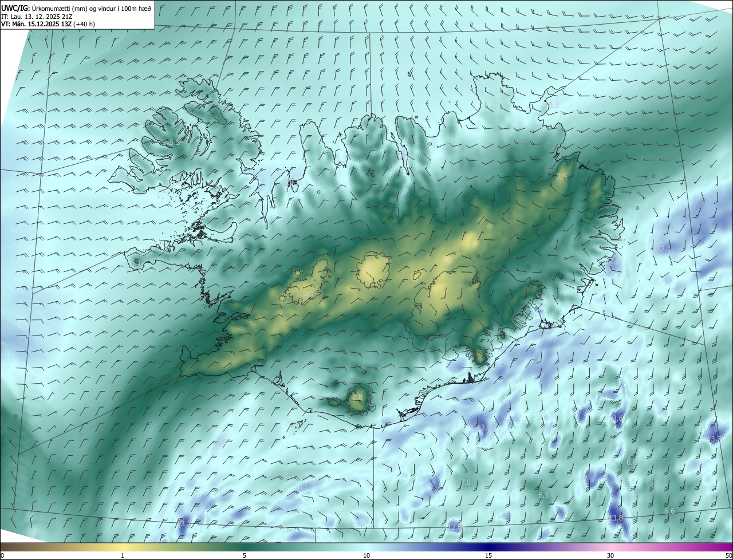Viewport: 733px width, 560px height.
Task: Click the '1' tick on the color scale
Action: [x=123, y=555]
